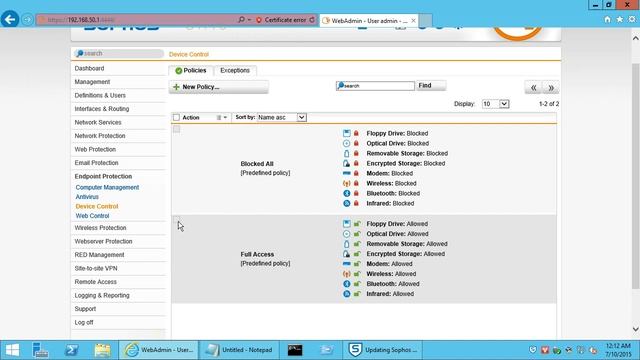Open the Web Control submenu link

pos(92,216)
